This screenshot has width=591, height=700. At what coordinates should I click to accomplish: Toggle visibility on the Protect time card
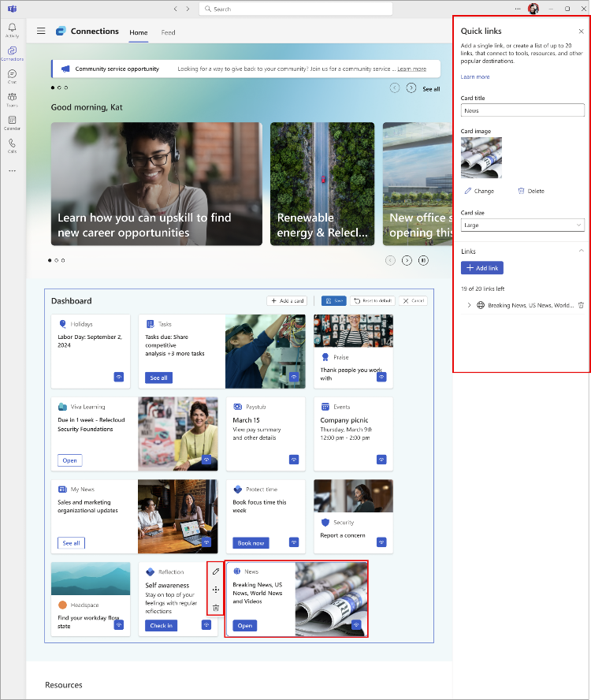[294, 542]
